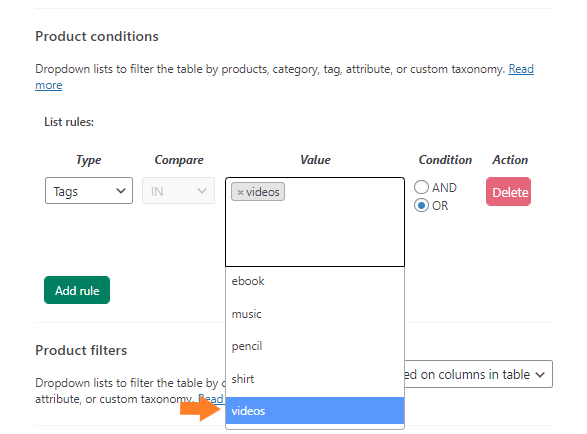This screenshot has width=587, height=434.
Task: Click the Add rule button
Action: [x=77, y=290]
